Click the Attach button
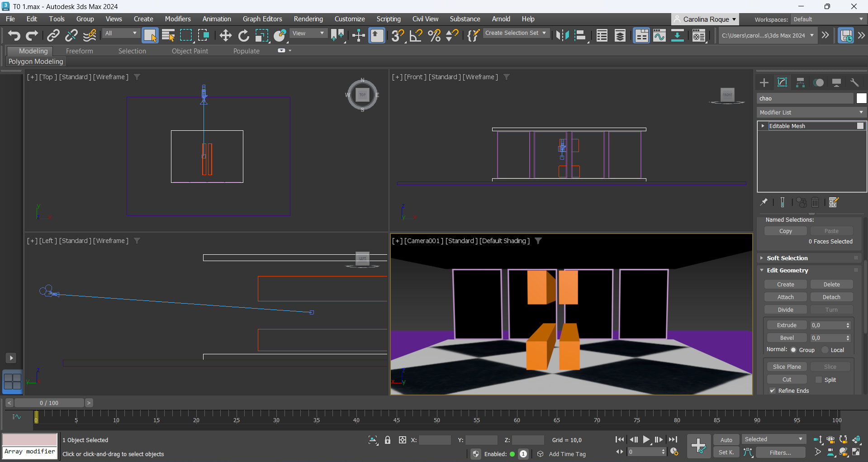The width and height of the screenshot is (868, 462). pyautogui.click(x=785, y=297)
